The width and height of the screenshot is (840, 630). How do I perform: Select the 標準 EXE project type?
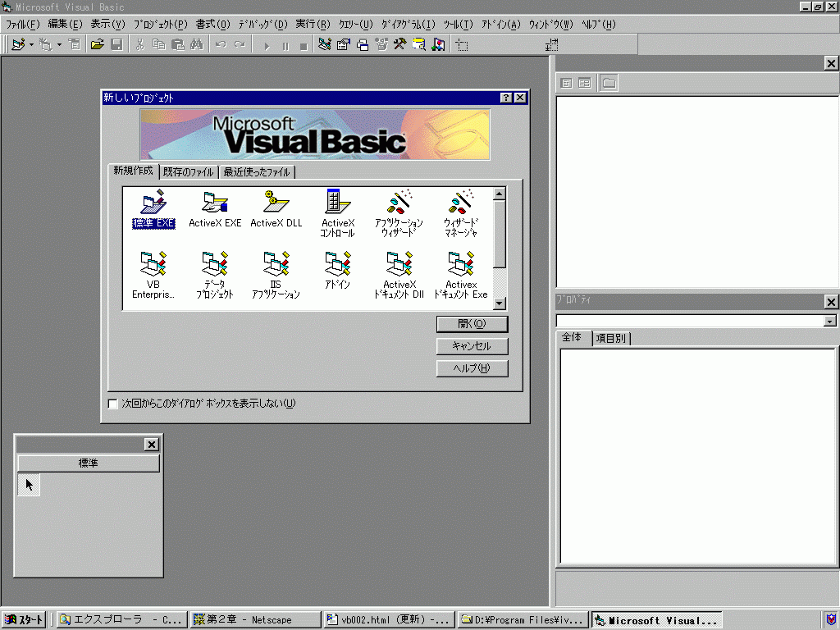click(153, 209)
